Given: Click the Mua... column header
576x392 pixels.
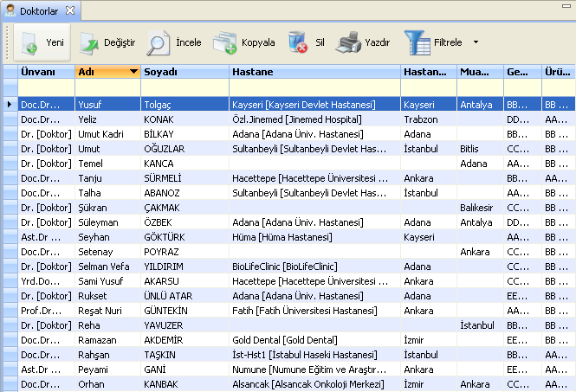Looking at the screenshot, I should [480, 72].
